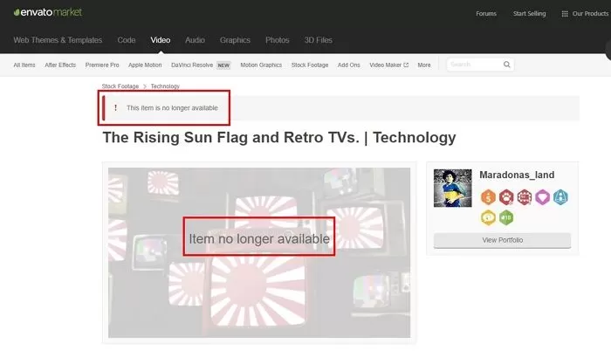Go to Stock Footage breadcrumb link
Screen dimensions: 611x364
click(x=121, y=86)
